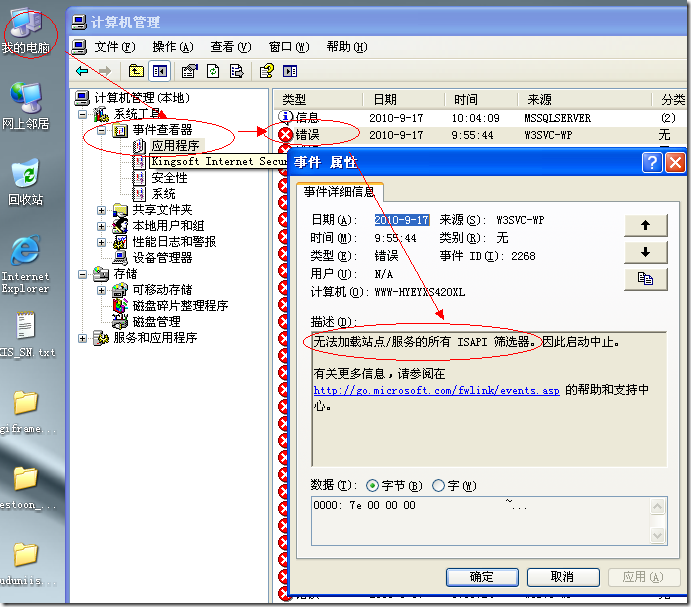Collapse Storage (存储) node
This screenshot has width=691, height=607.
82,274
